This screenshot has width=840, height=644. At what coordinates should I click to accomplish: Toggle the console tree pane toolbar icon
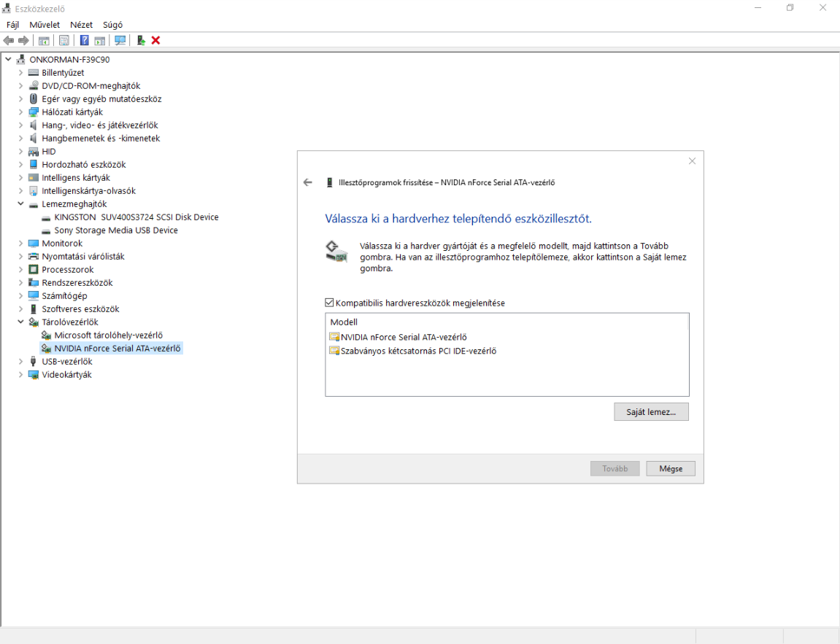[44, 41]
